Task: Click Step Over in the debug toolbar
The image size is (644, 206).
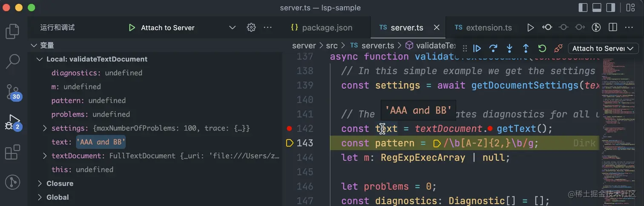Action: click(x=493, y=49)
